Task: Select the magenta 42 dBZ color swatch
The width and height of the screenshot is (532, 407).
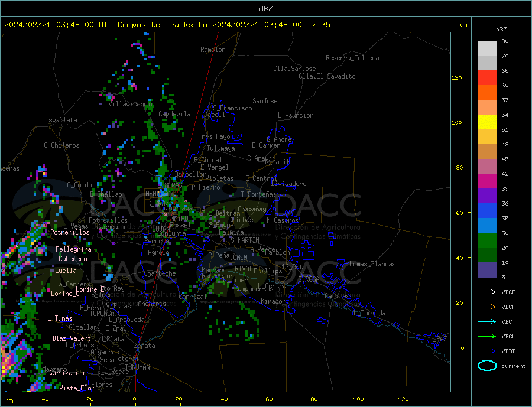Action: [487, 181]
